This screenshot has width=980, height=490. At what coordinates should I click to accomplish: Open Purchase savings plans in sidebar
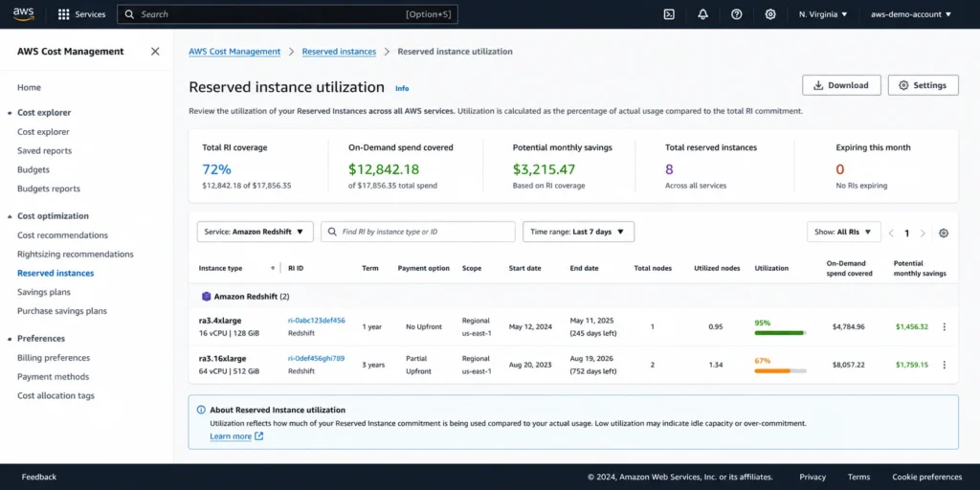click(62, 311)
